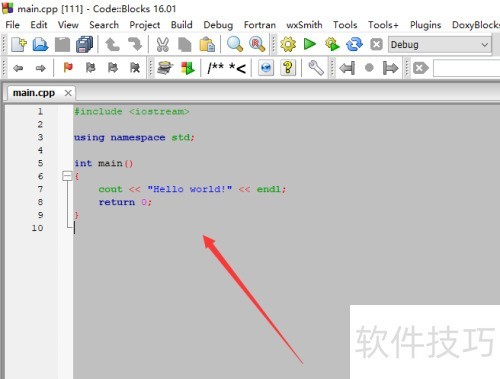The height and width of the screenshot is (379, 500).
Task: Click the Save all files icon
Action: coord(84,44)
